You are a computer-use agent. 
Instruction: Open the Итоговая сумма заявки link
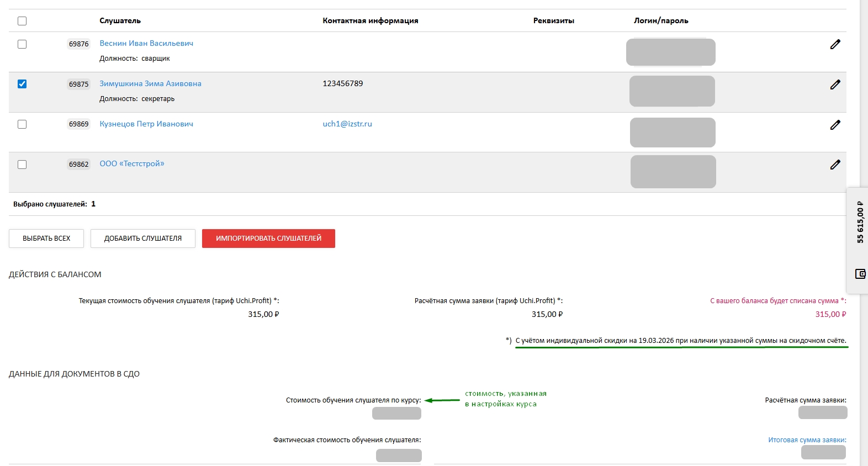(x=807, y=440)
